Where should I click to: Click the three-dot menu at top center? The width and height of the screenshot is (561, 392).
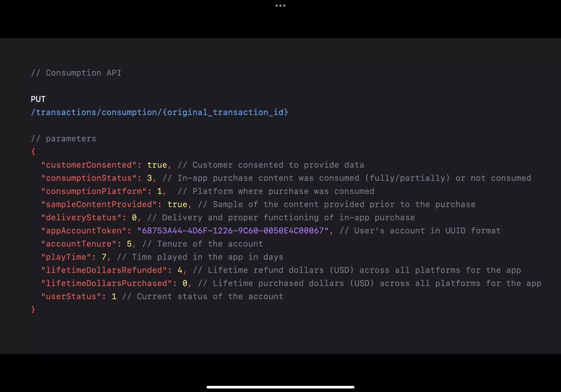coord(280,5)
